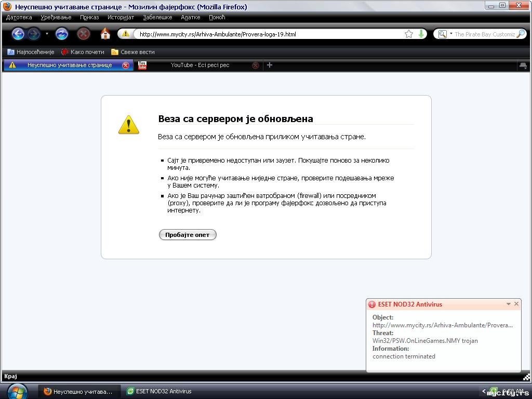Select the Неуспешно учитавање странице tab
Viewport: 532px width, 399px height.
click(x=68, y=65)
